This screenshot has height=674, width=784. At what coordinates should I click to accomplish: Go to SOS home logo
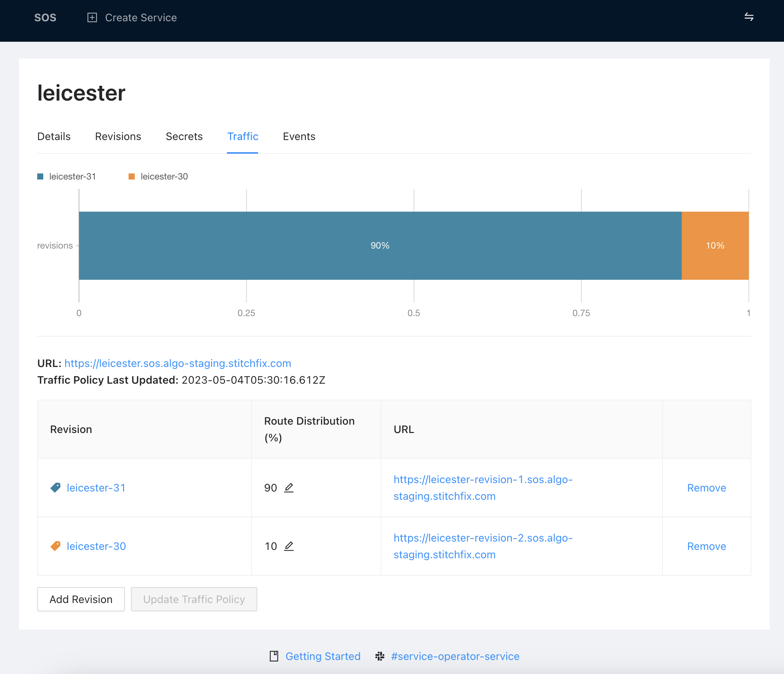click(45, 17)
